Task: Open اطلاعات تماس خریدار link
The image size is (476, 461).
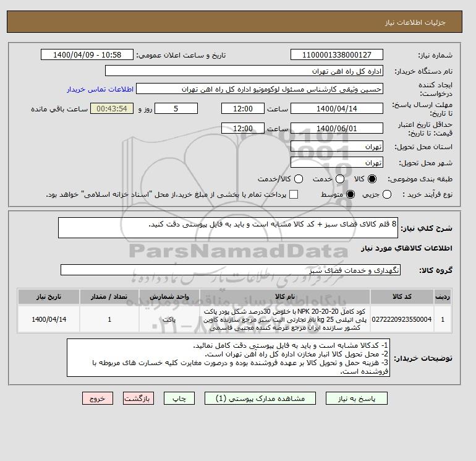Action: [x=100, y=89]
